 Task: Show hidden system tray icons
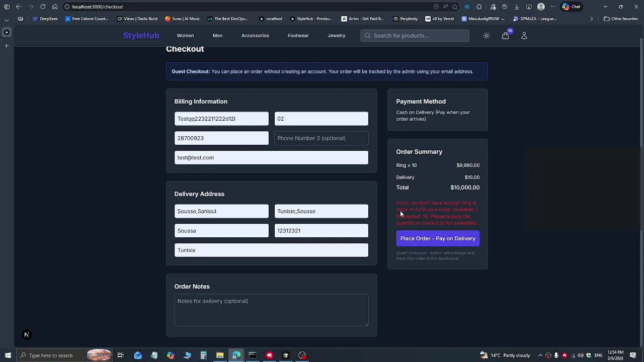coord(540,355)
